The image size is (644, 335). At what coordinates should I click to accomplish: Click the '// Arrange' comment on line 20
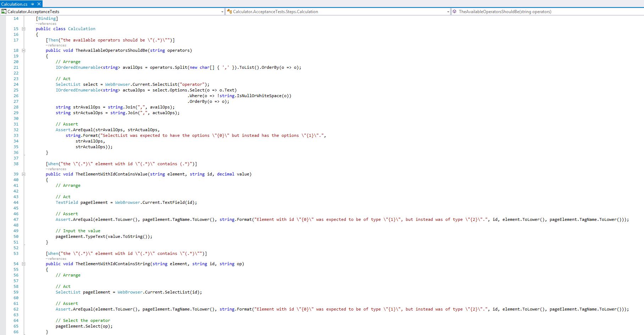coord(68,62)
